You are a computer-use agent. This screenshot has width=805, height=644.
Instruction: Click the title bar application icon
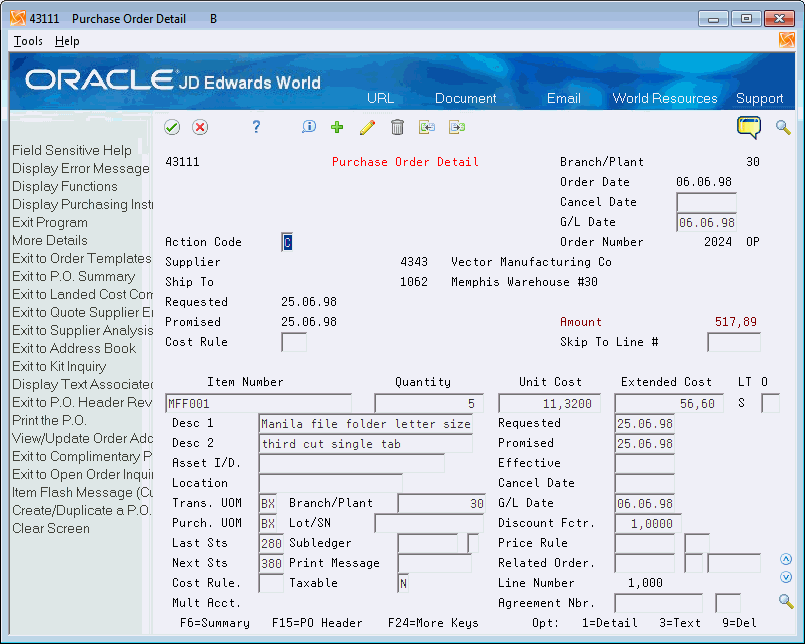18,18
